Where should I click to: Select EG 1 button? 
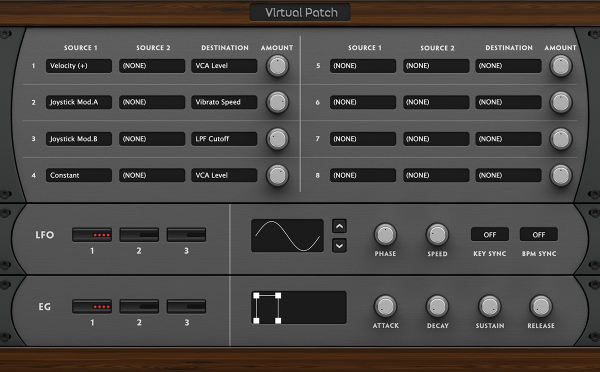tap(92, 307)
